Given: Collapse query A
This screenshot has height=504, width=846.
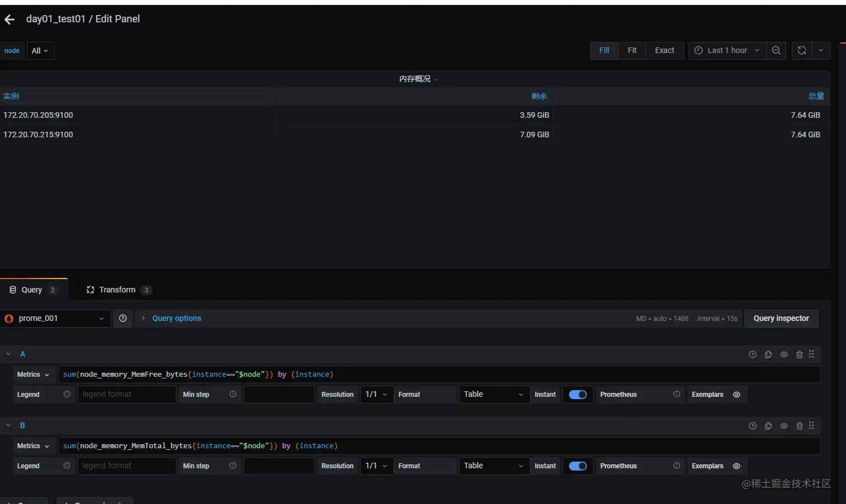Looking at the screenshot, I should [8, 354].
